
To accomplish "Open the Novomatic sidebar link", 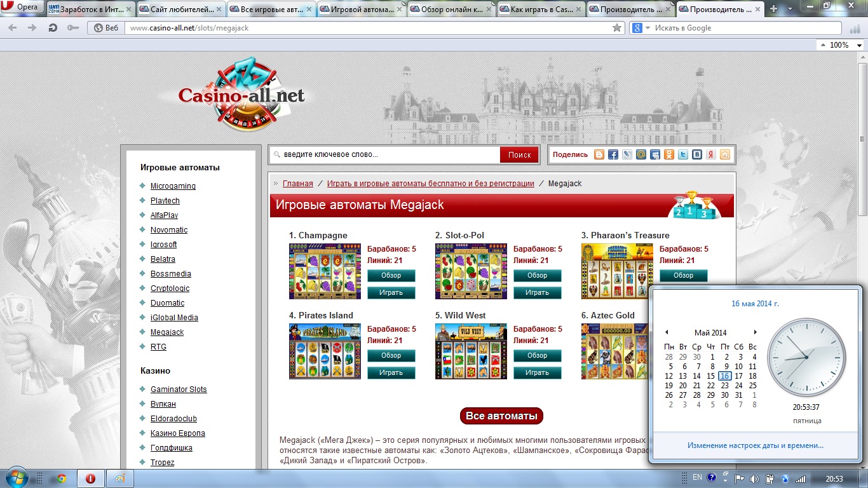I will coord(169,230).
